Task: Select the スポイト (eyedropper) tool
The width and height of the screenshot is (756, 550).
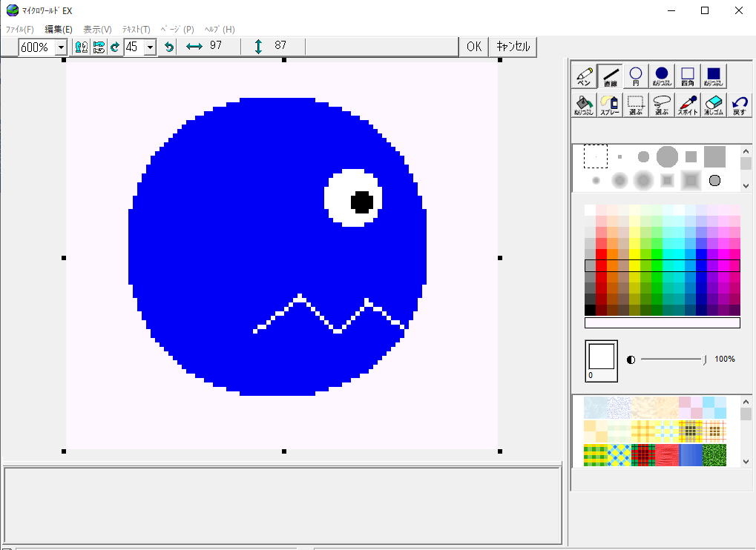Action: click(688, 105)
